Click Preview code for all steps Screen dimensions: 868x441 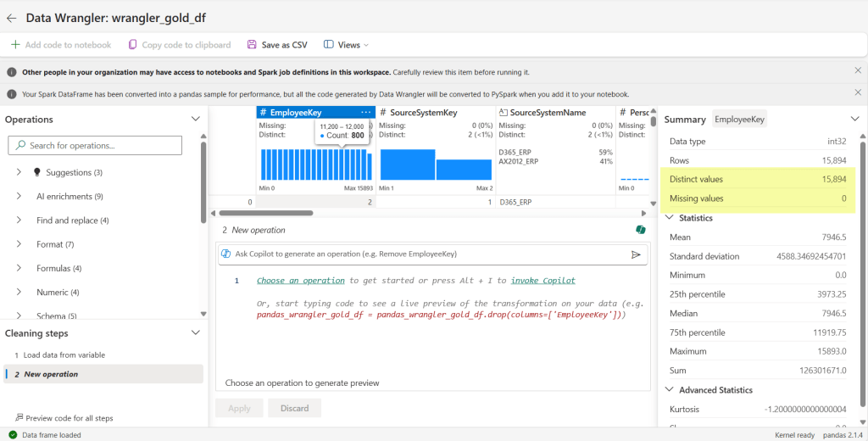point(64,418)
